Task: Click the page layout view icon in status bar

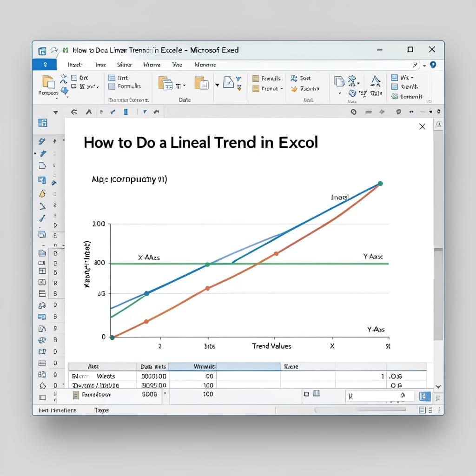Action: pos(422,410)
